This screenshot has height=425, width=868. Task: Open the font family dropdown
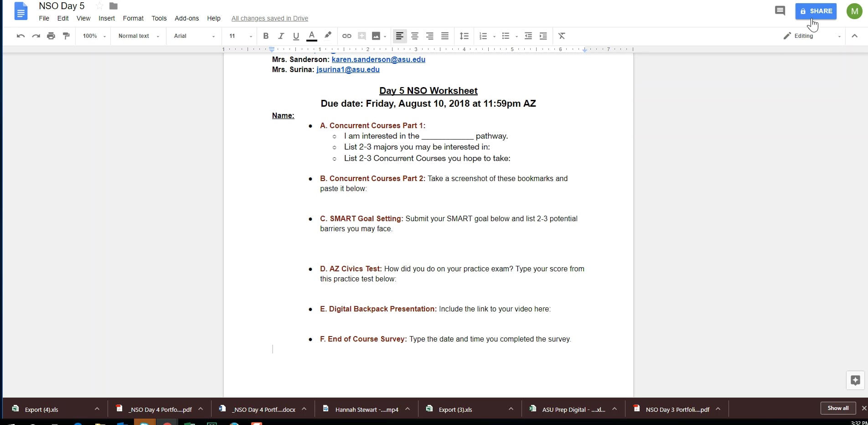point(193,36)
